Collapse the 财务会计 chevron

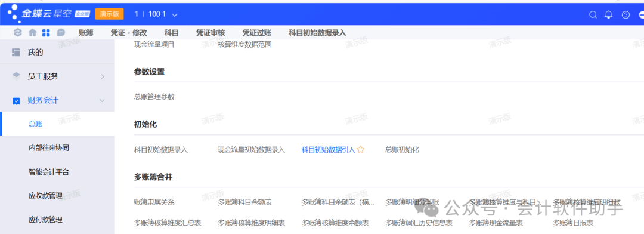click(x=103, y=100)
